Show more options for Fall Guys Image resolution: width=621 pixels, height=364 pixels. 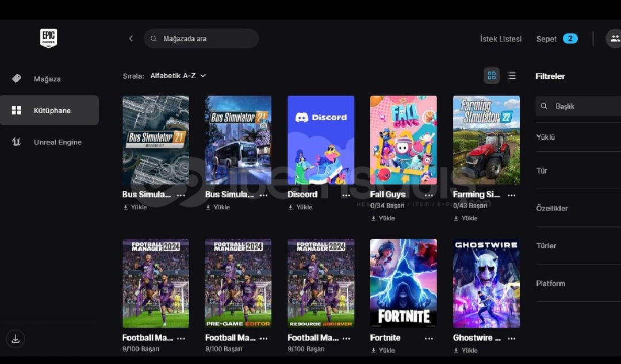click(x=429, y=195)
